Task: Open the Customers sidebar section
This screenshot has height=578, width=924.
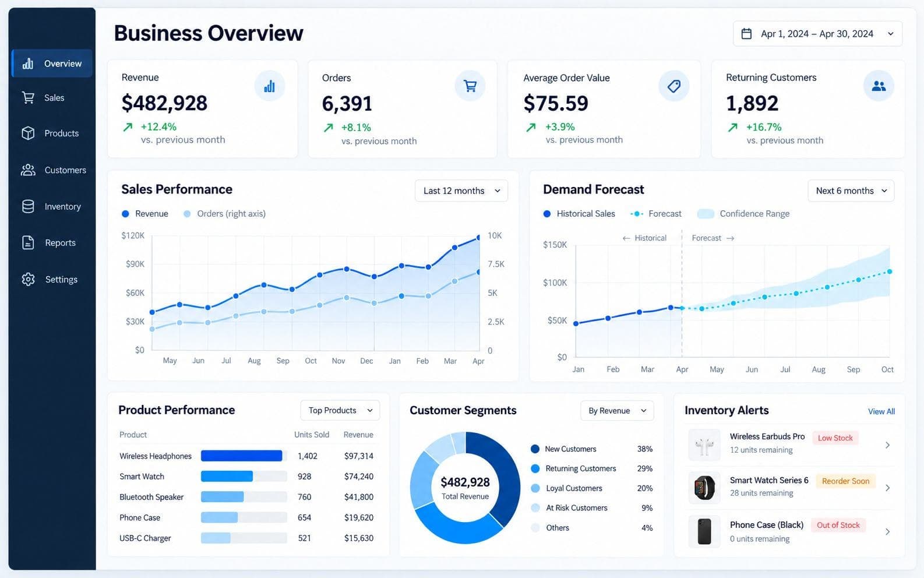Action: tap(52, 170)
